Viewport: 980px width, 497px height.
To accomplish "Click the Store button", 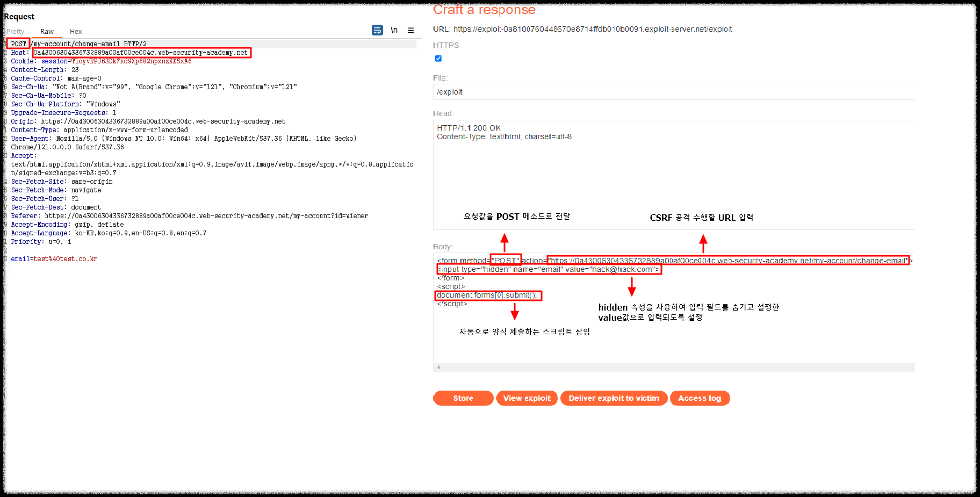I will point(463,398).
